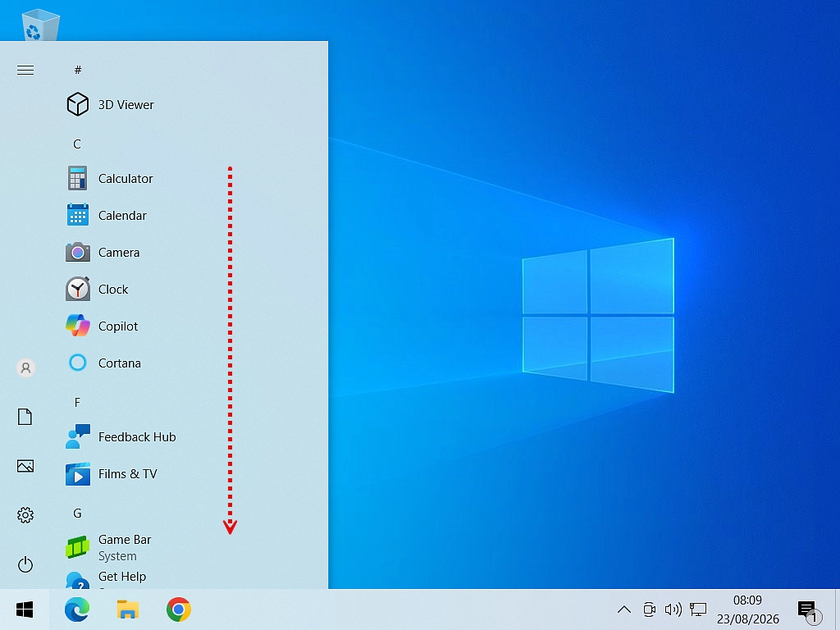Select the F letter group header
Screen dimensions: 840x630
[x=77, y=402]
